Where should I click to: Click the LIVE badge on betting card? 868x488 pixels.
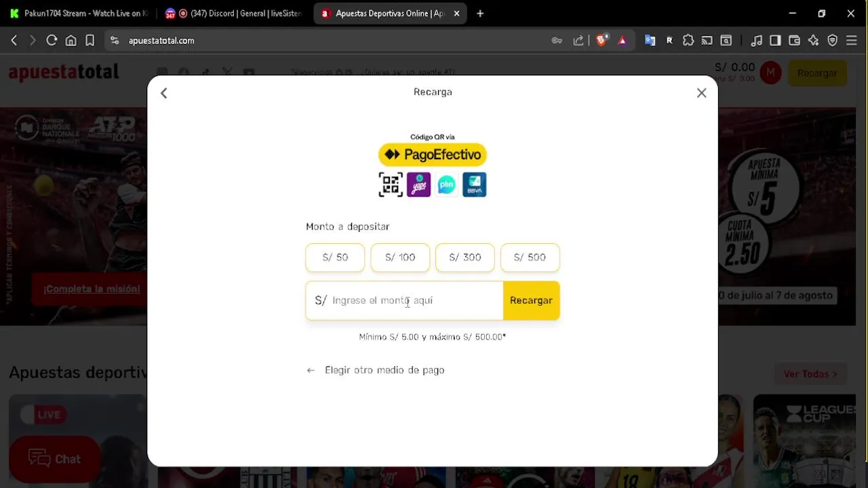click(43, 414)
